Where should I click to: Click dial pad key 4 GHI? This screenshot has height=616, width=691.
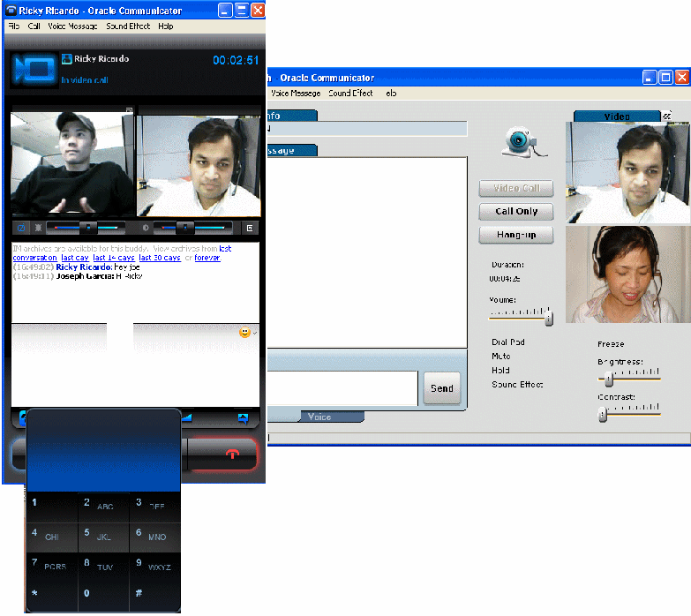(x=52, y=536)
